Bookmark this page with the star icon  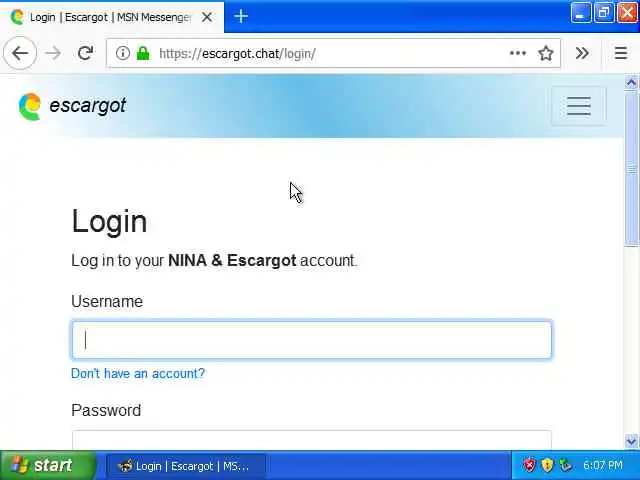546,53
